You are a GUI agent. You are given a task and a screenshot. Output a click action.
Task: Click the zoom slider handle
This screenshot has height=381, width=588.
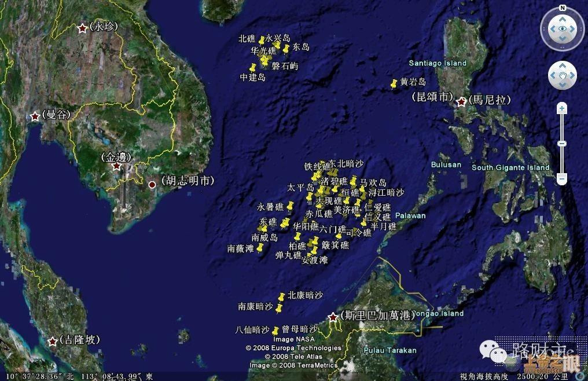click(562, 144)
